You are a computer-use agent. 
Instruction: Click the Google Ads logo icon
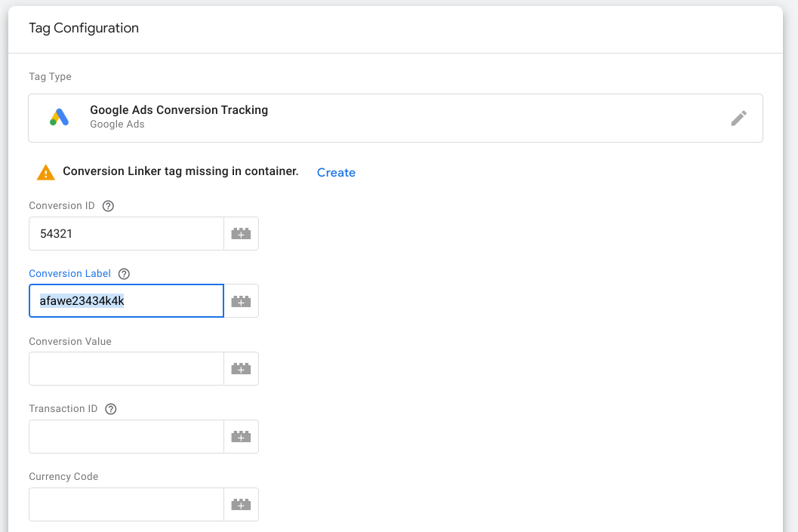click(x=59, y=118)
